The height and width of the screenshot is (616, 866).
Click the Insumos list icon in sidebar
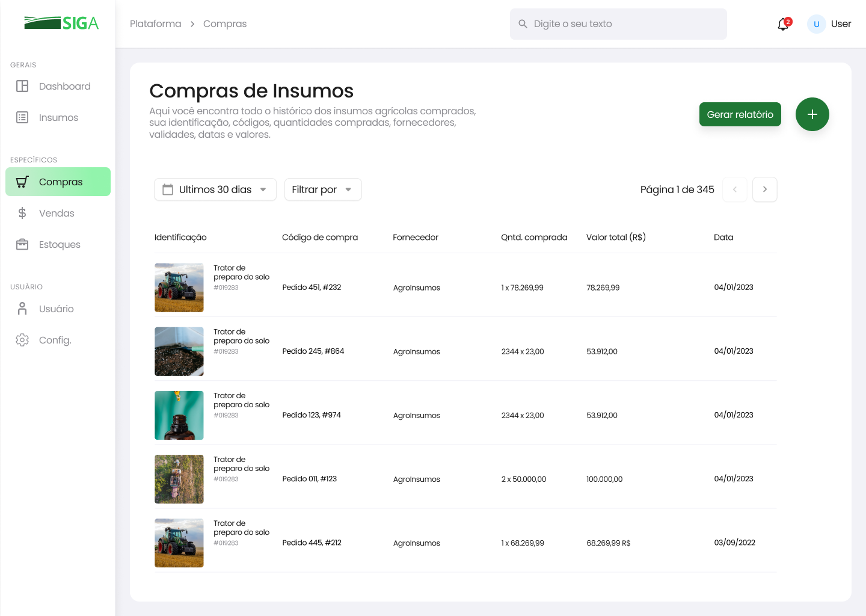tap(22, 117)
